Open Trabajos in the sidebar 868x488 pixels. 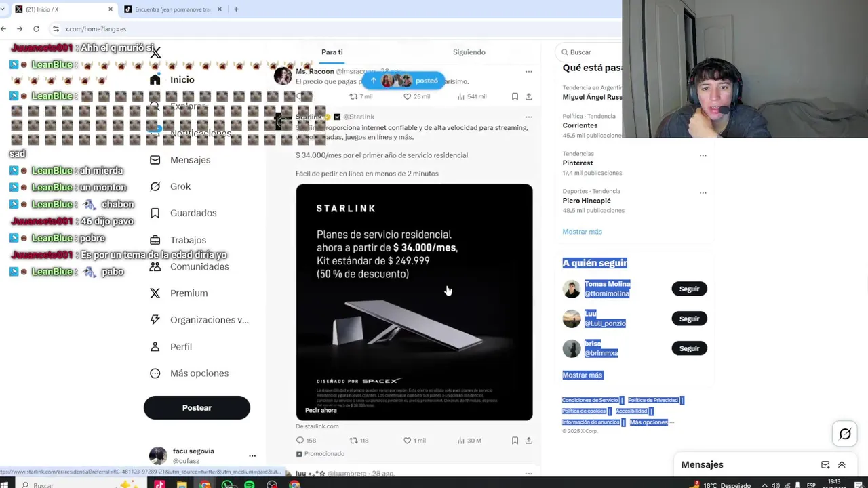(x=178, y=240)
